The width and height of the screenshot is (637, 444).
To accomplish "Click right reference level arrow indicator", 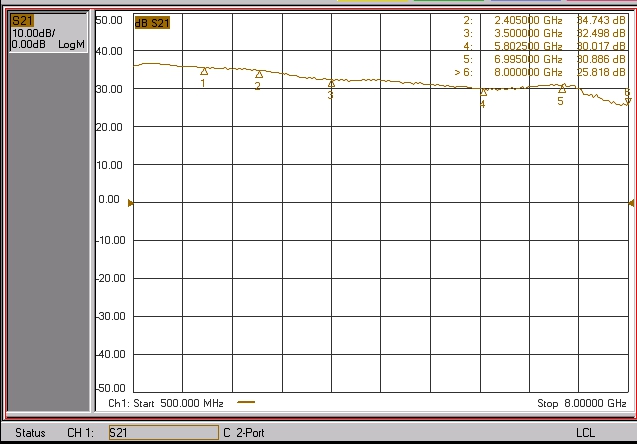I will pos(631,203).
